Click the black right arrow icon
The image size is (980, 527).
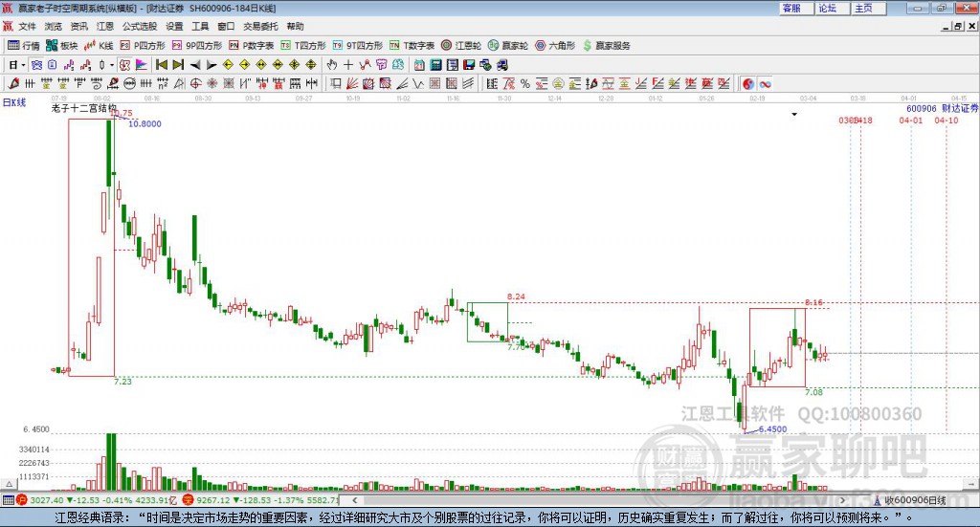click(212, 65)
